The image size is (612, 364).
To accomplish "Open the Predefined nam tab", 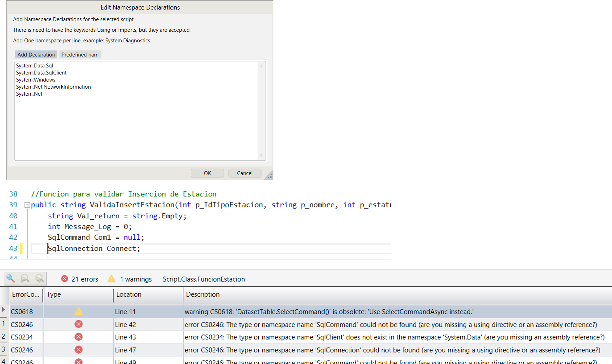I will click(80, 55).
